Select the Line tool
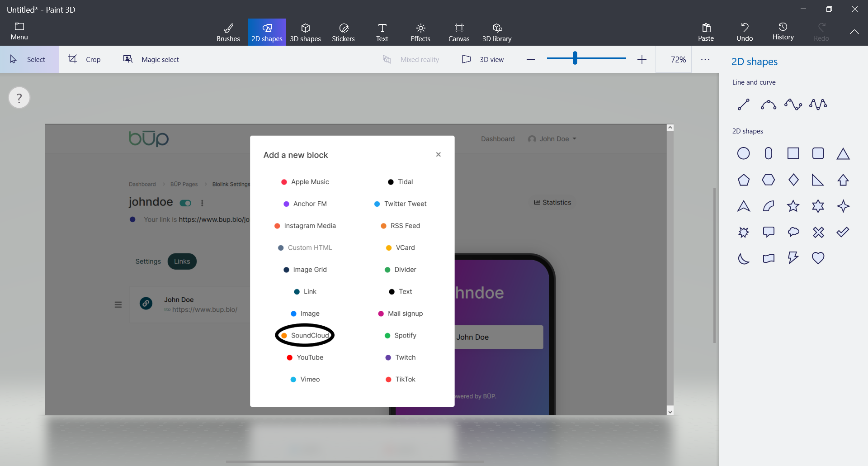The width and height of the screenshot is (868, 466). (744, 105)
